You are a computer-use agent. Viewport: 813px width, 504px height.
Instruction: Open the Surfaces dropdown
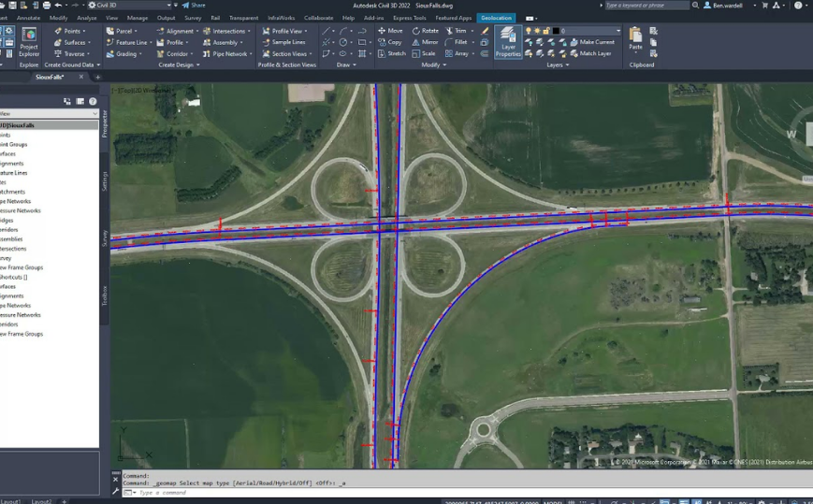(73, 42)
